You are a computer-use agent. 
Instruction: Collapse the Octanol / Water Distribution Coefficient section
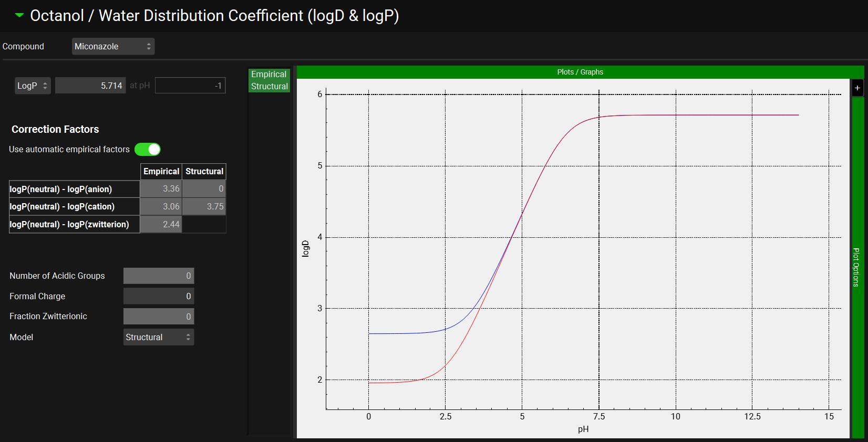[19, 16]
